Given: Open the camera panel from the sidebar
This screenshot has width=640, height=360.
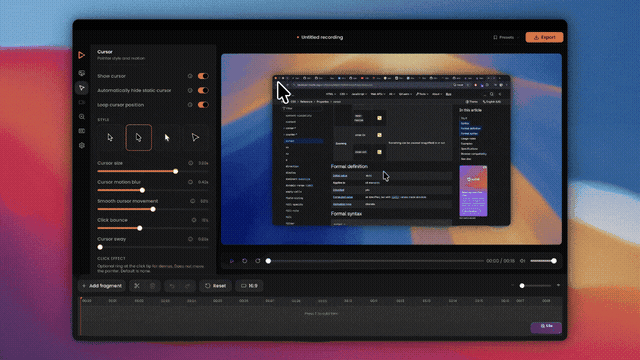Looking at the screenshot, I should click(82, 102).
